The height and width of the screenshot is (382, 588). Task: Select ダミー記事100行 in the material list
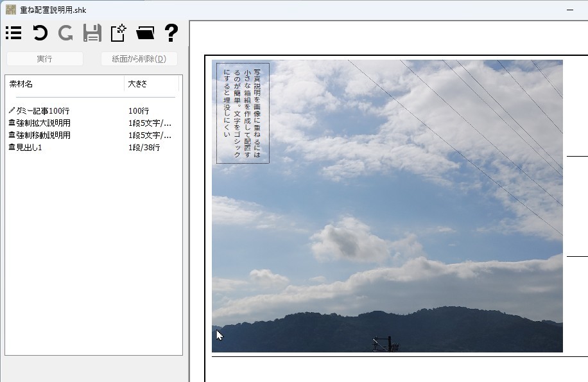(x=42, y=111)
